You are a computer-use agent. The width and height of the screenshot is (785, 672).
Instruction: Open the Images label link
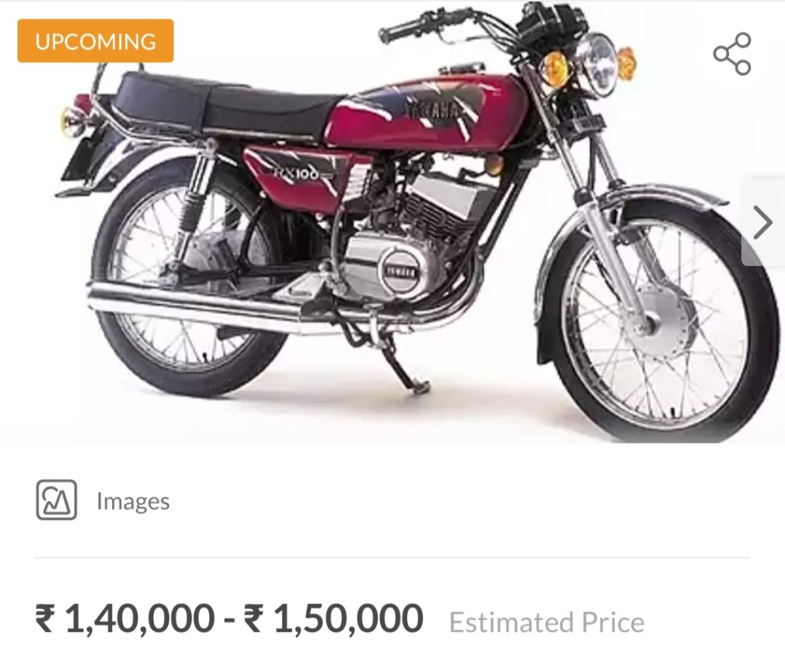[133, 501]
